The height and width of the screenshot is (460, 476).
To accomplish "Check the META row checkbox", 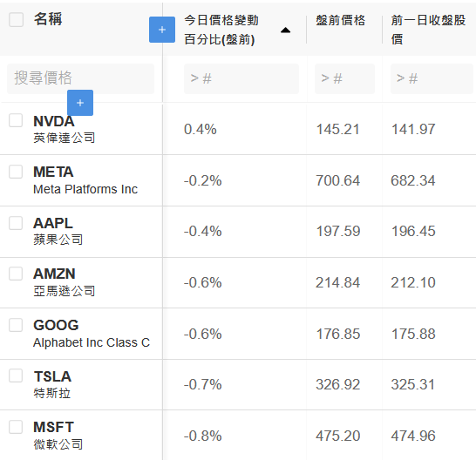I will click(x=16, y=172).
